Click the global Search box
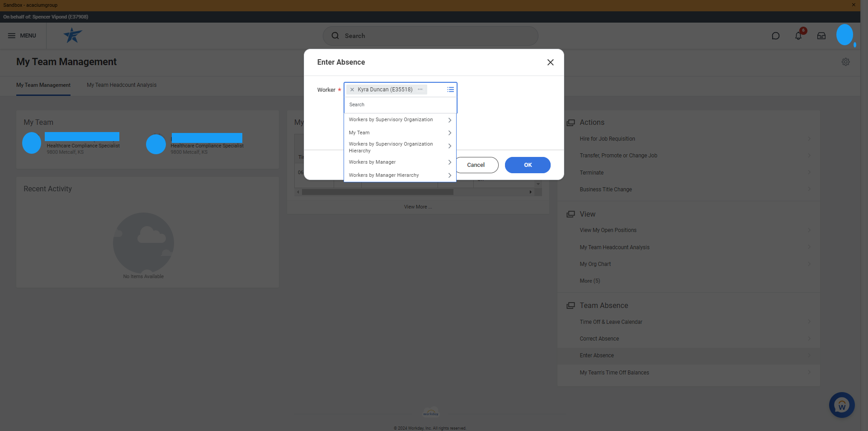The width and height of the screenshot is (868, 431). point(430,36)
